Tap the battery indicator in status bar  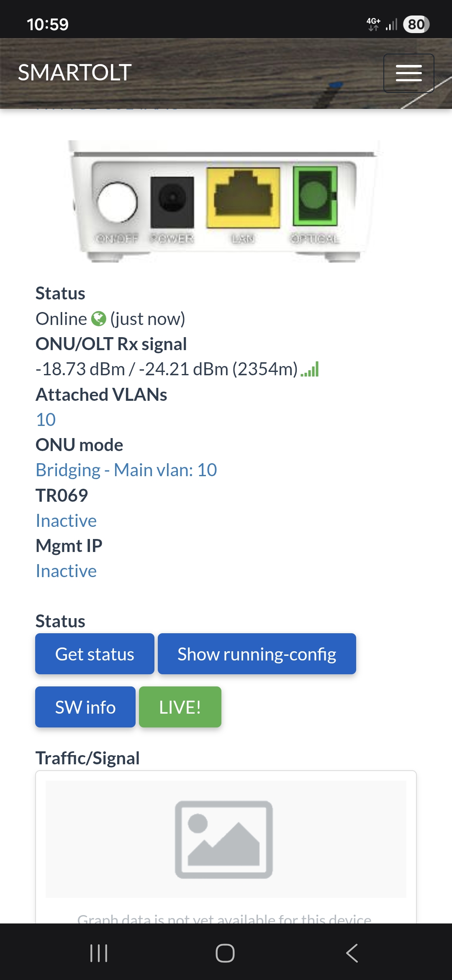point(416,24)
